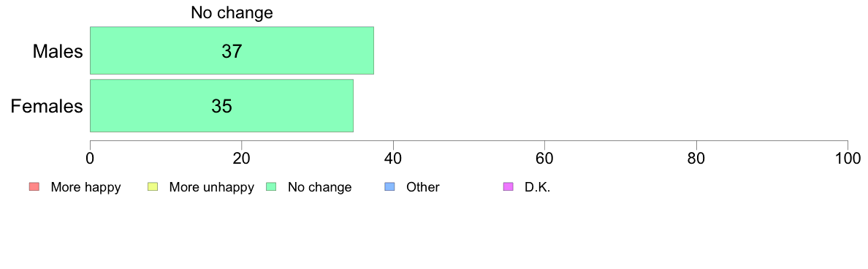868x269 pixels.
Task: Click the More happy legend label
Action: point(85,187)
